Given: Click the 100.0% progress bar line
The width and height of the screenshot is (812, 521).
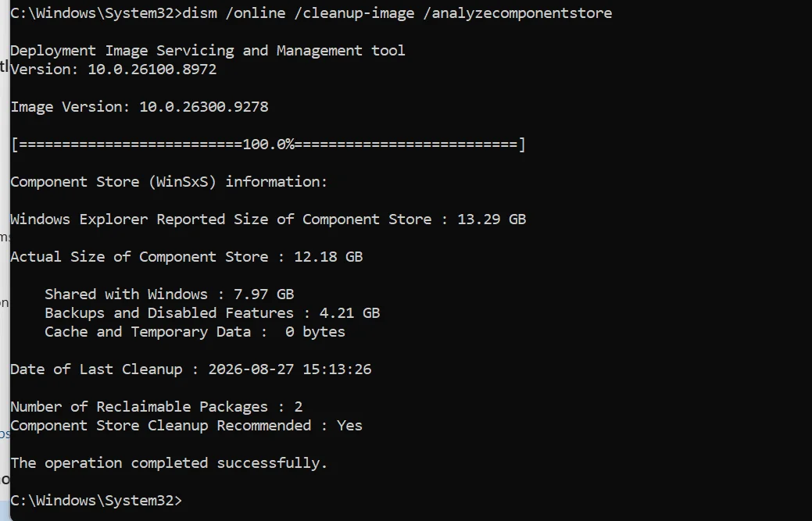Looking at the screenshot, I should point(268,145).
